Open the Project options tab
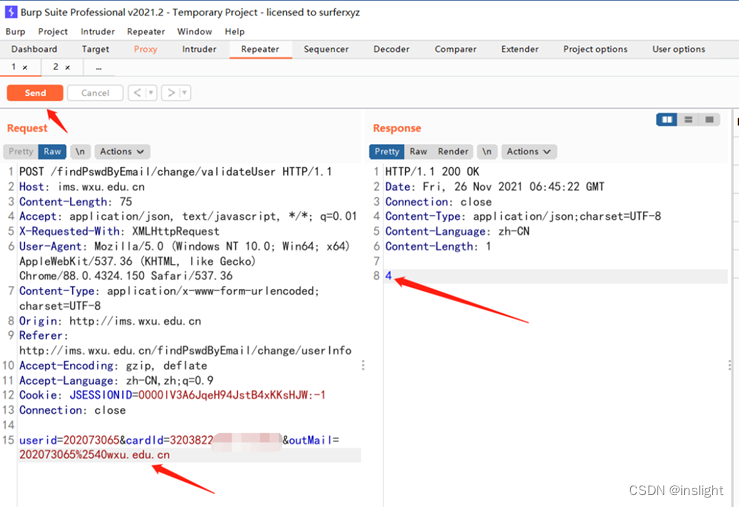739x507 pixels. click(x=595, y=49)
